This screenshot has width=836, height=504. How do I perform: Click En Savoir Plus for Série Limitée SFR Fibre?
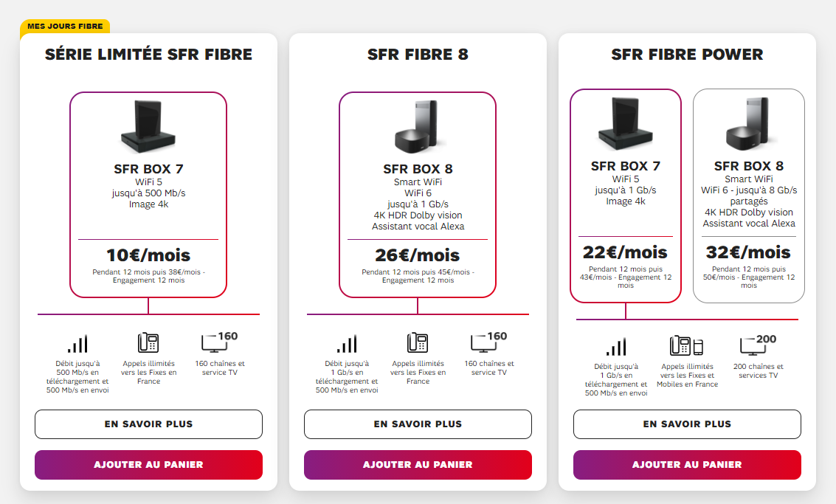point(148,424)
